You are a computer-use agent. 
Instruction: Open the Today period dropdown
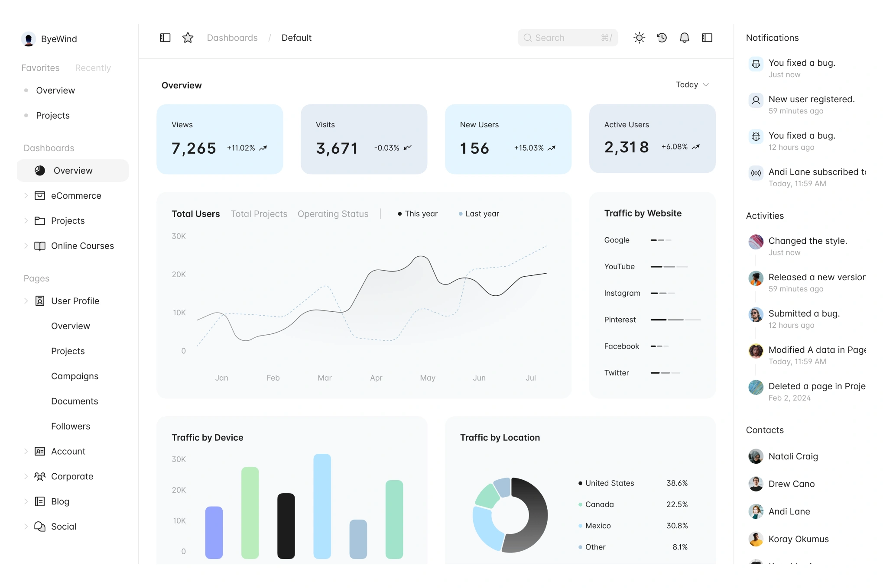click(x=692, y=85)
